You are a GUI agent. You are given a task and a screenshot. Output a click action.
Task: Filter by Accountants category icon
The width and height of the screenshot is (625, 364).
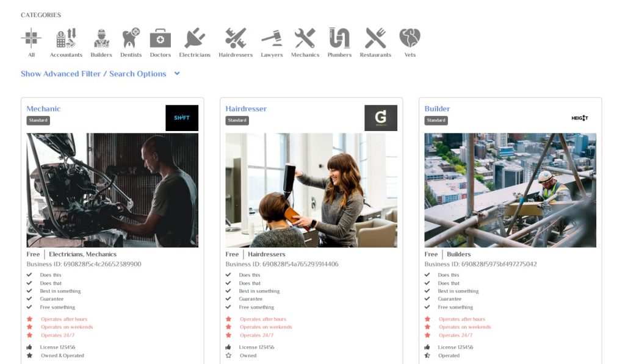(66, 38)
